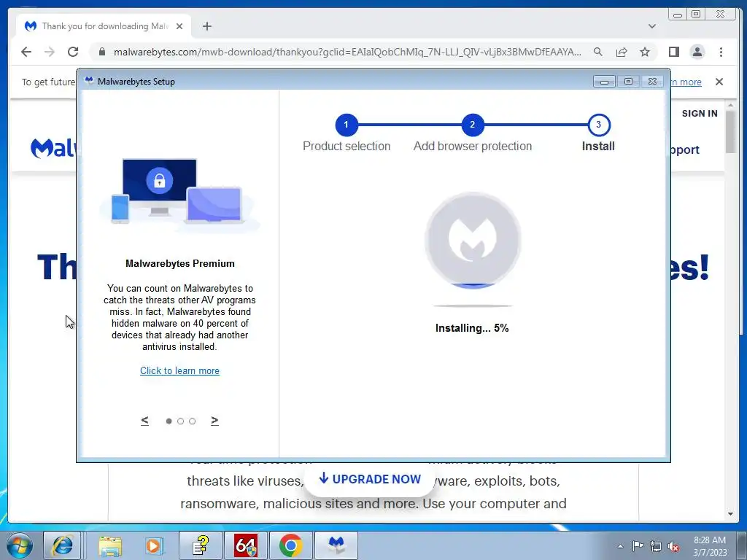Screen dimensions: 747x560
Task: Open Internet Explorer from the taskbar
Action: pyautogui.click(x=62, y=545)
